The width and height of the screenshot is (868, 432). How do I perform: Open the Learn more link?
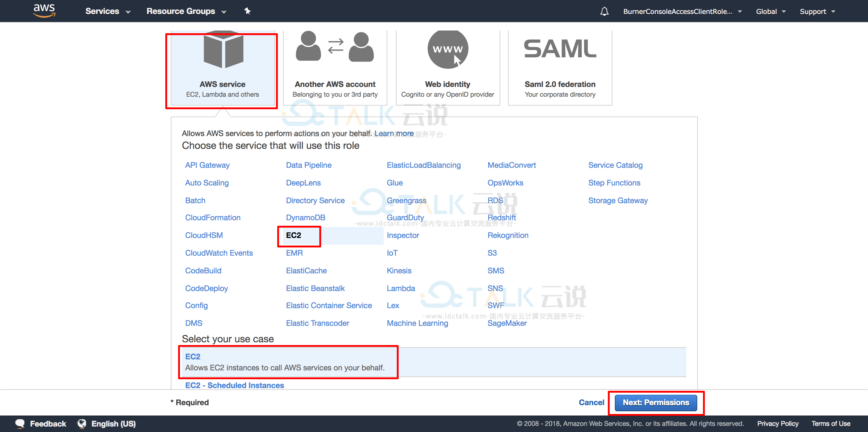(x=394, y=133)
